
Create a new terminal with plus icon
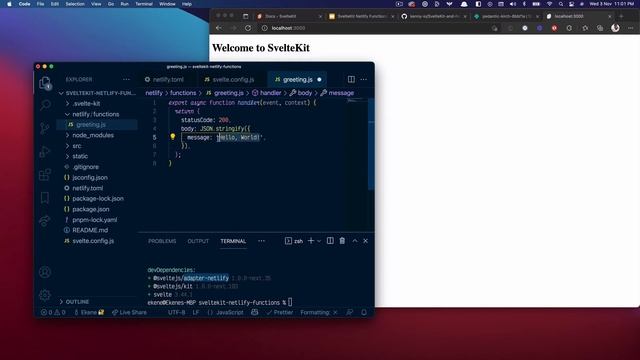pos(311,241)
